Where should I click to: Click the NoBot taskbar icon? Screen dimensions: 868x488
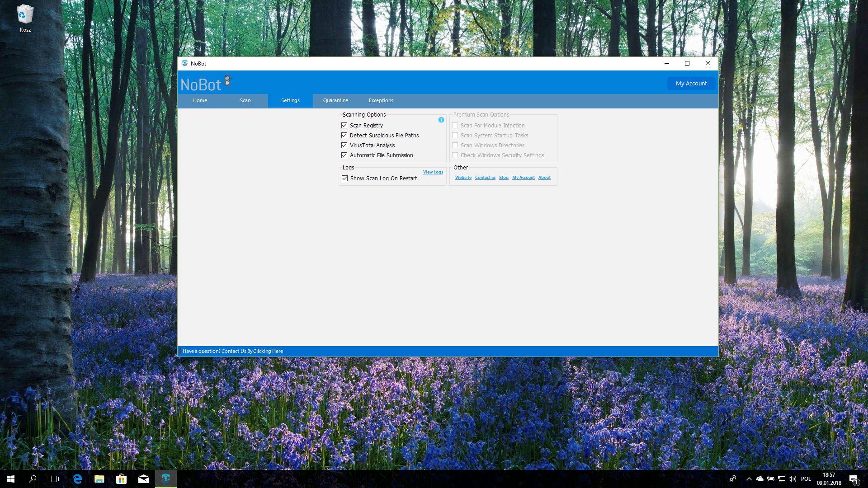[x=165, y=479]
